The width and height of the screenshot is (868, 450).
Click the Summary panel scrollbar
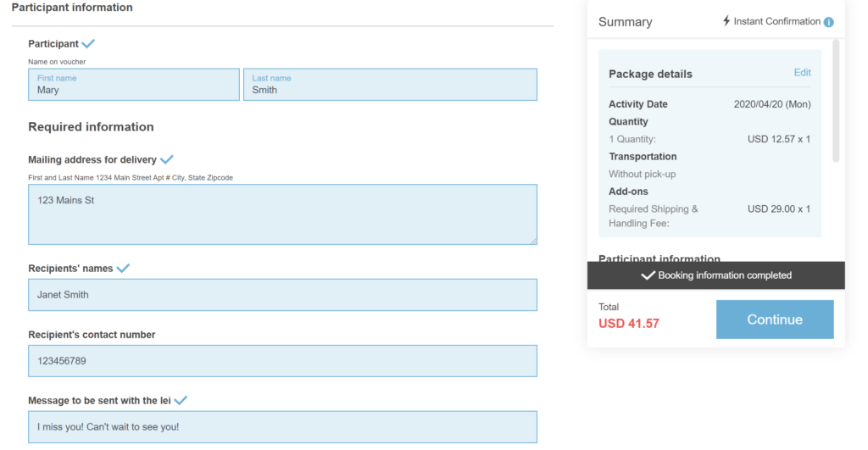coord(836,100)
